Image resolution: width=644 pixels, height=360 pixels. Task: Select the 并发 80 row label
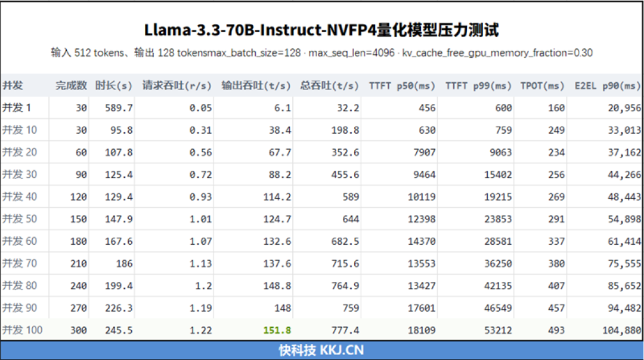click(19, 285)
